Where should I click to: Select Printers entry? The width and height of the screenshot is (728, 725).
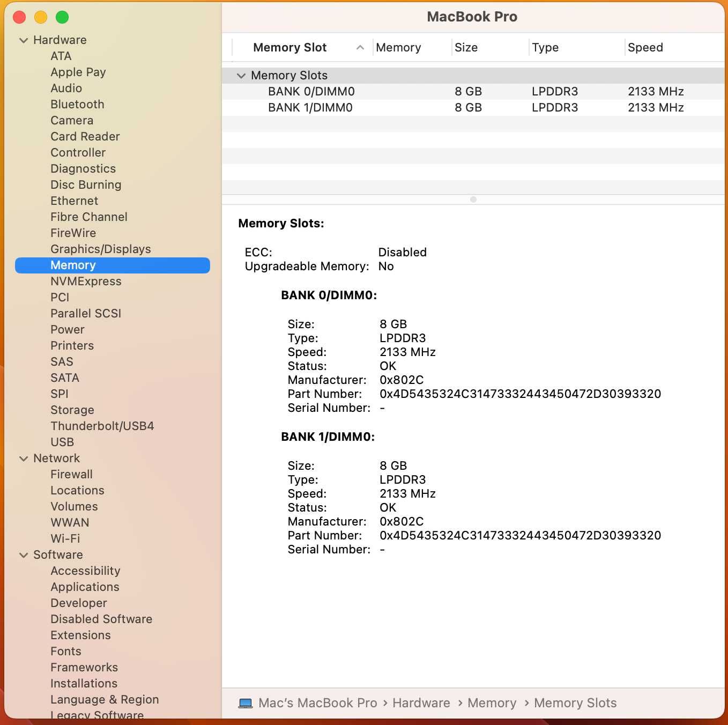tap(72, 346)
